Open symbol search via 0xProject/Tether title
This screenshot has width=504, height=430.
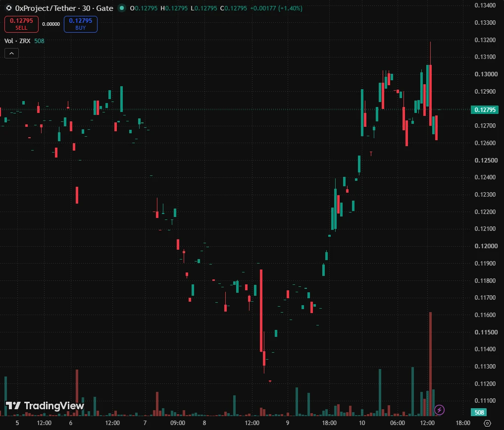(x=64, y=8)
